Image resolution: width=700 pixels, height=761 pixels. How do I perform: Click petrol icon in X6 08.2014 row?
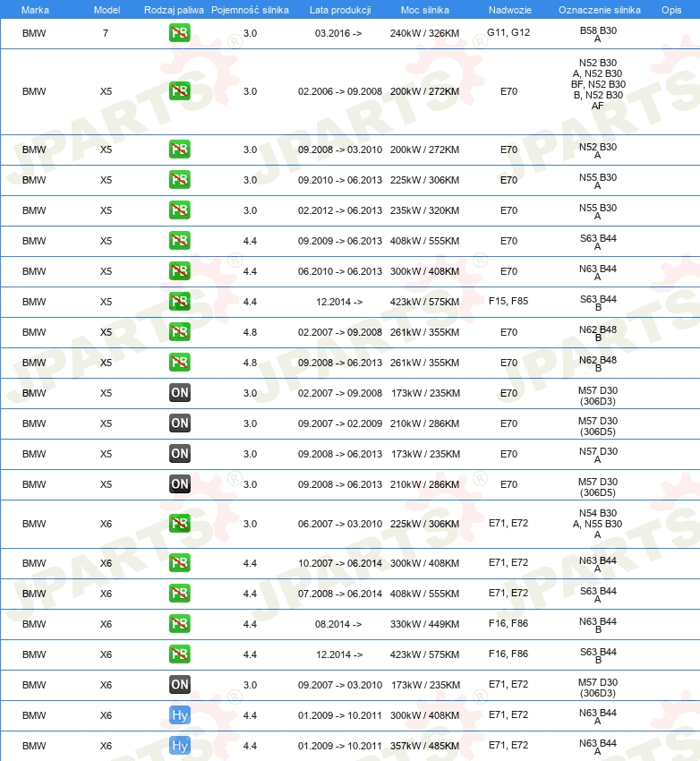[180, 624]
